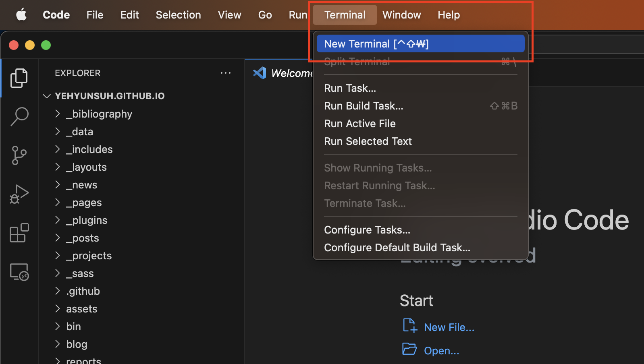Viewport: 644px width, 364px height.
Task: Expand the .github folder chevron
Action: pyautogui.click(x=57, y=291)
